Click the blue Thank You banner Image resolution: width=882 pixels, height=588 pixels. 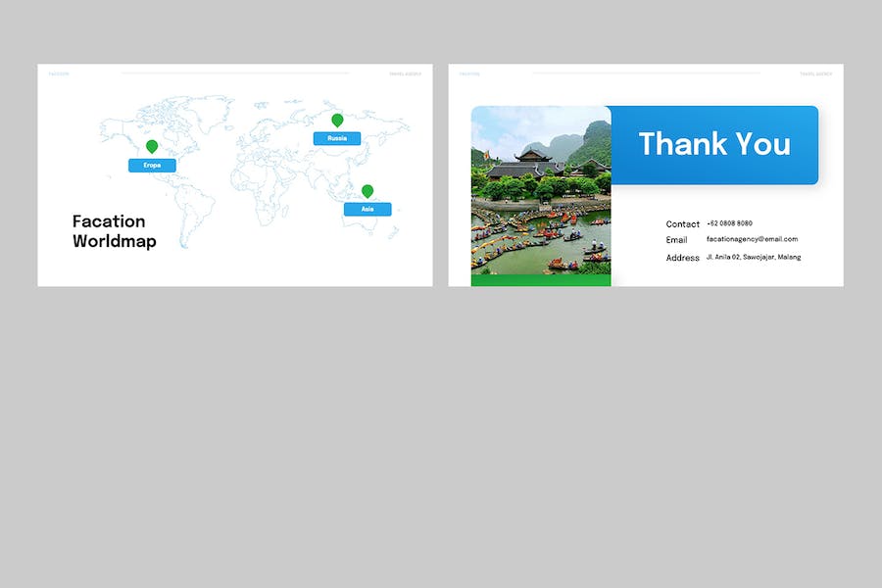click(714, 145)
